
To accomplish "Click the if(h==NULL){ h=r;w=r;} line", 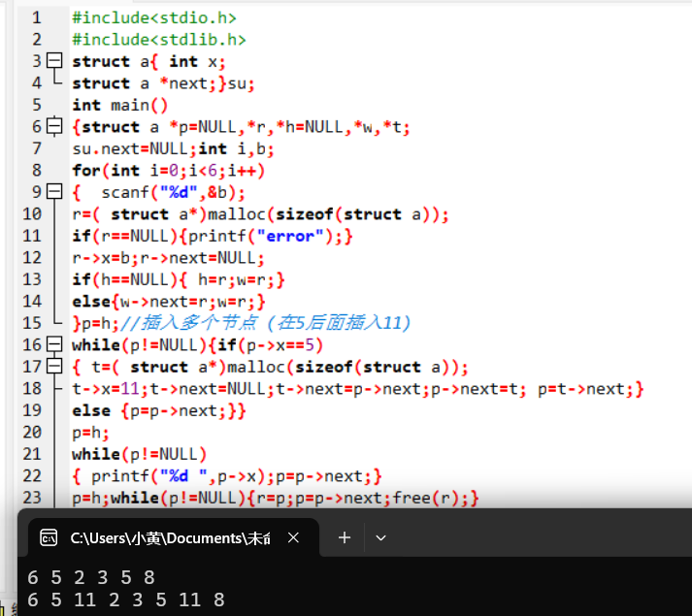I will click(x=179, y=279).
